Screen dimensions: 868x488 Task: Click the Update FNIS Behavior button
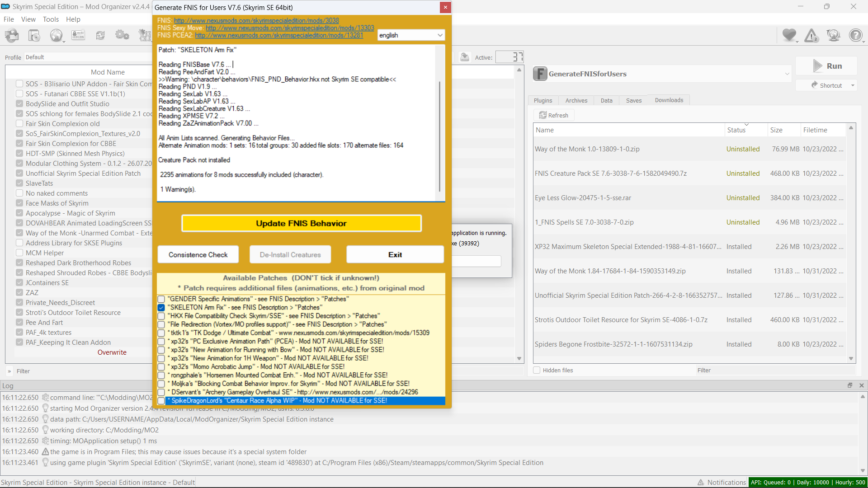pyautogui.click(x=301, y=223)
